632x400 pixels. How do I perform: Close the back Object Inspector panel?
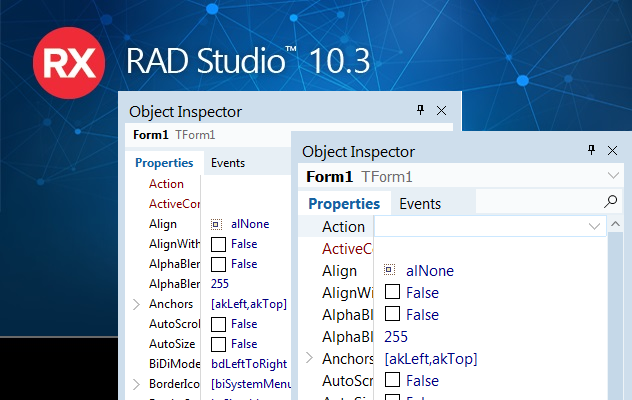pos(442,110)
